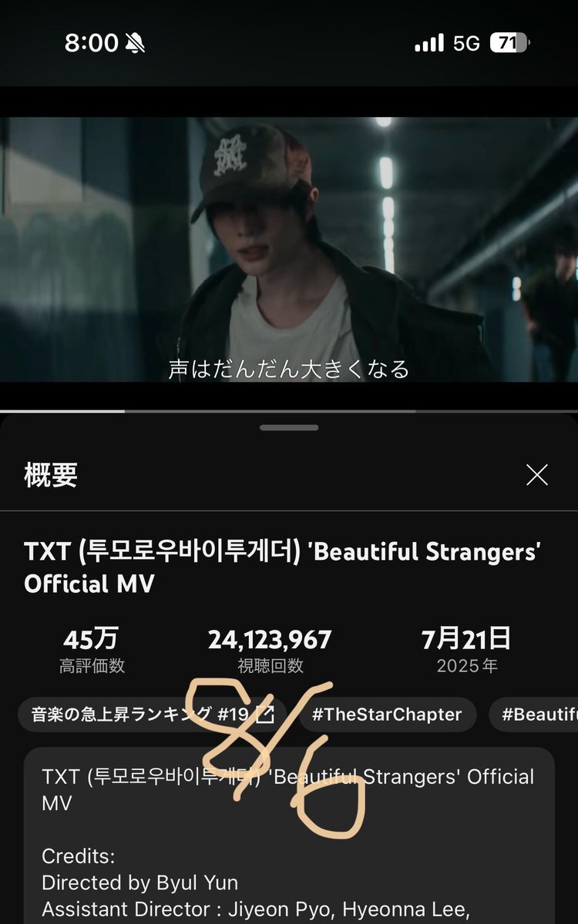Open the #TheStarChapter hashtag

click(x=387, y=715)
